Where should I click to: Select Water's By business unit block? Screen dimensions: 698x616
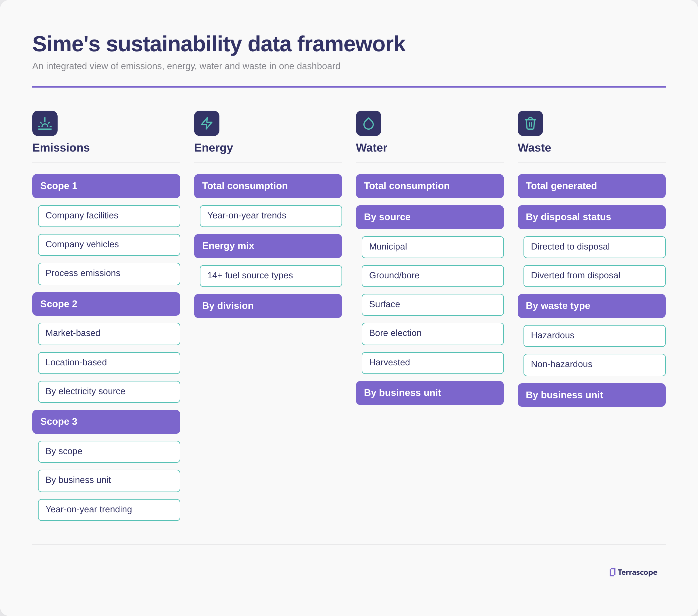(x=430, y=393)
